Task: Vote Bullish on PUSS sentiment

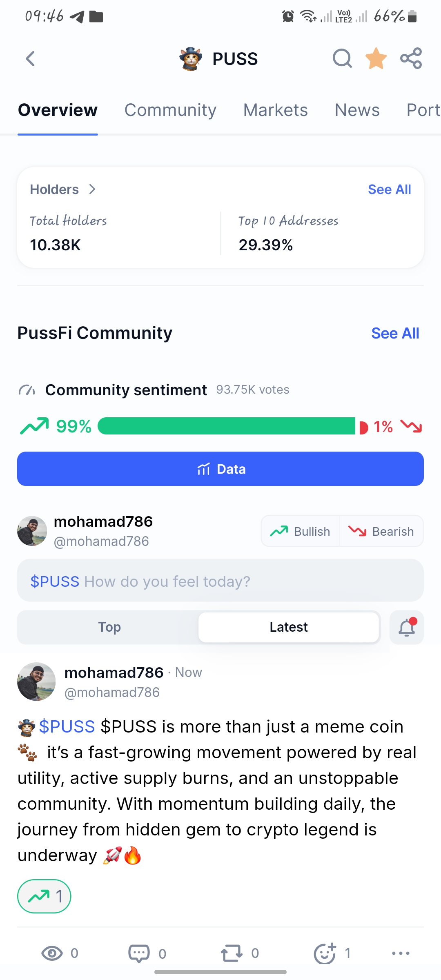Action: [300, 531]
